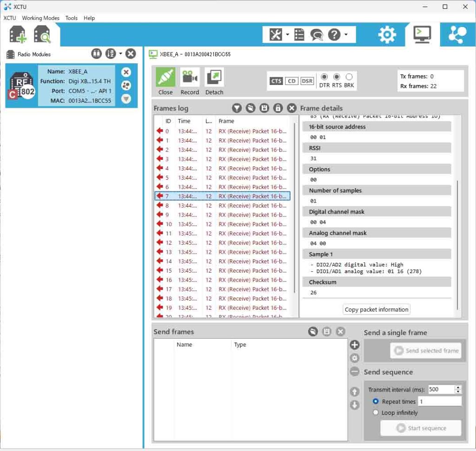Click the Discover radio modules icon
The image size is (476, 451).
[42, 34]
